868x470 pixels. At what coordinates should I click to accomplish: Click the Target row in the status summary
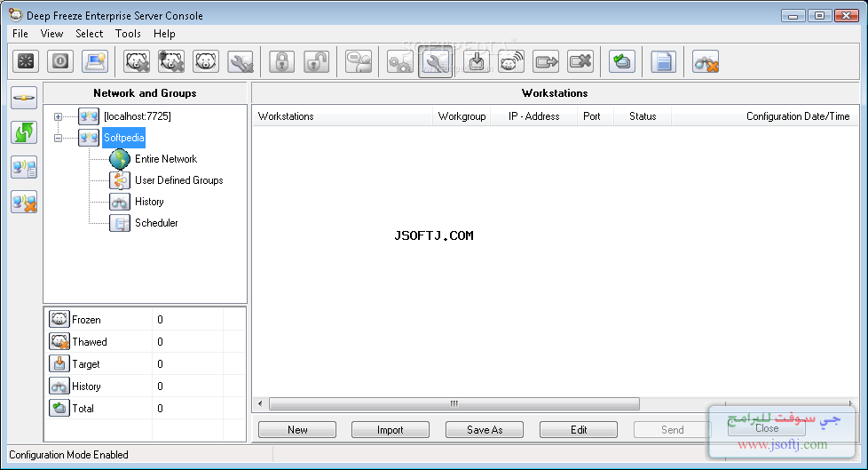point(145,363)
